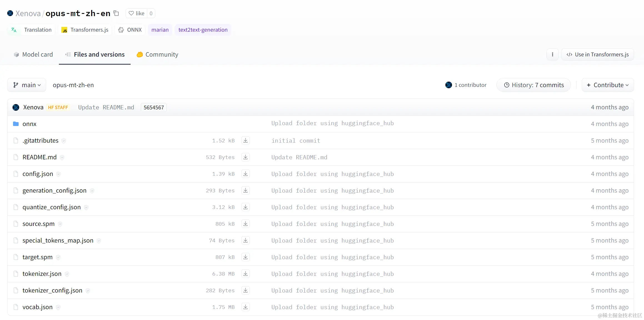Screen dimensions: 644x320
Task: Click the security scan badge beside target.spm
Action: [x=58, y=257]
